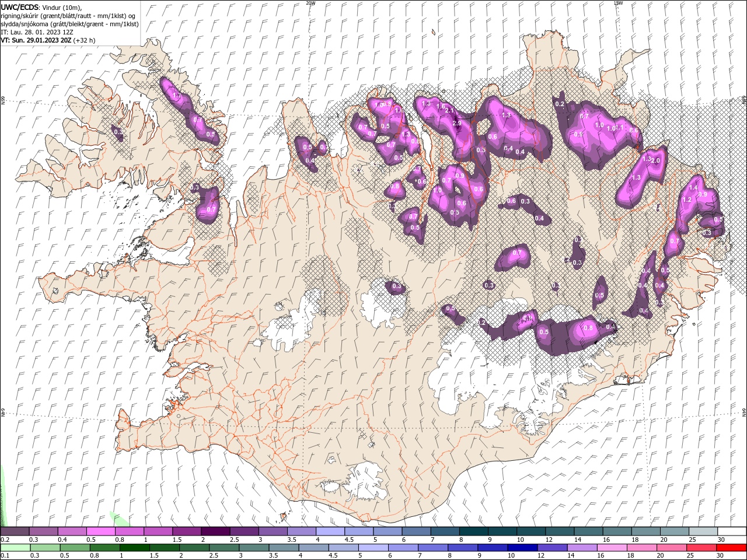This screenshot has width=747, height=560.
Task: Click the 2.1 snowfall value on the map
Action: [449, 110]
